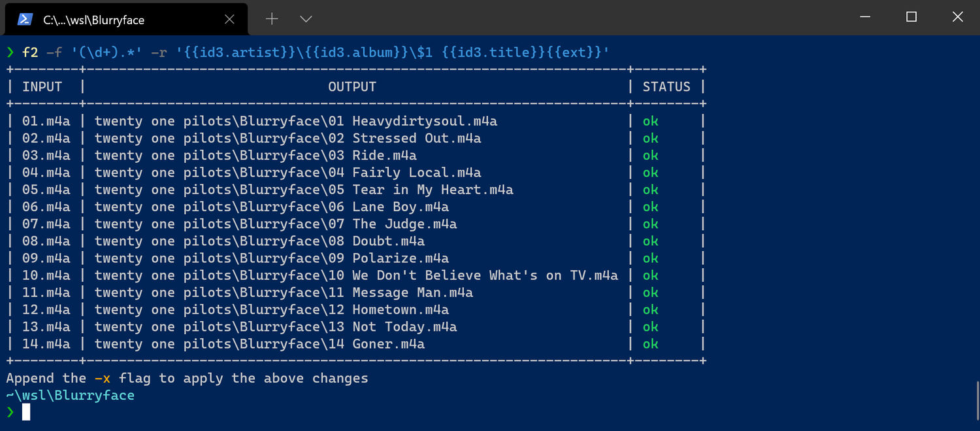Click the INPUT column header
Image resolution: width=980 pixels, height=431 pixels.
[x=42, y=87]
